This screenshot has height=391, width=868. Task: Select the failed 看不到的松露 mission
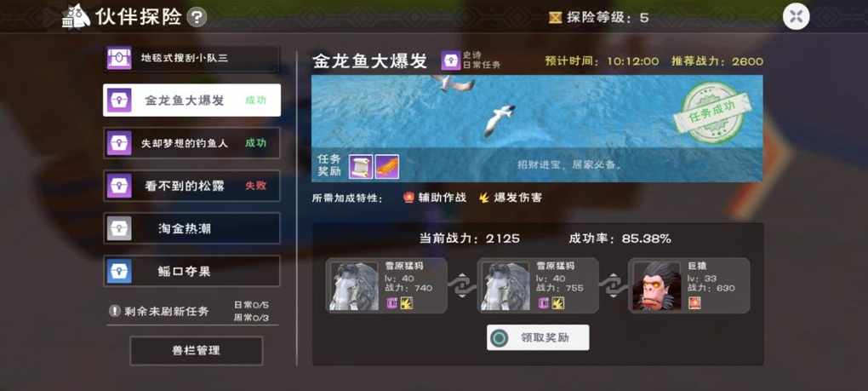click(191, 186)
